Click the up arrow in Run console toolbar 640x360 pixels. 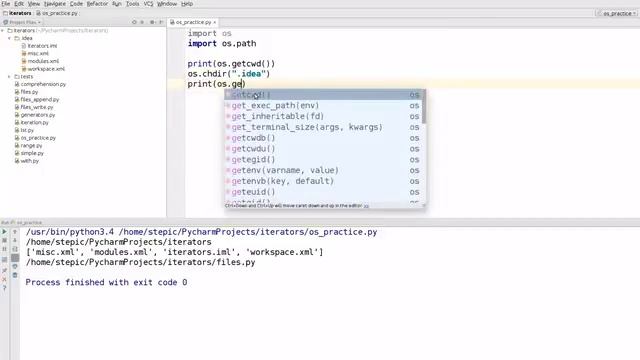[15, 232]
